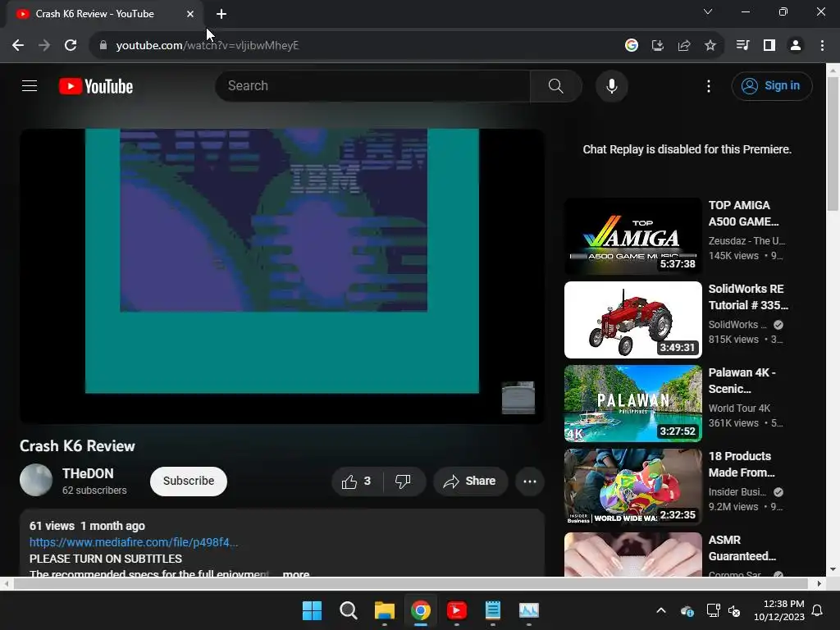Open a new browser tab
The height and width of the screenshot is (630, 840).
click(221, 14)
